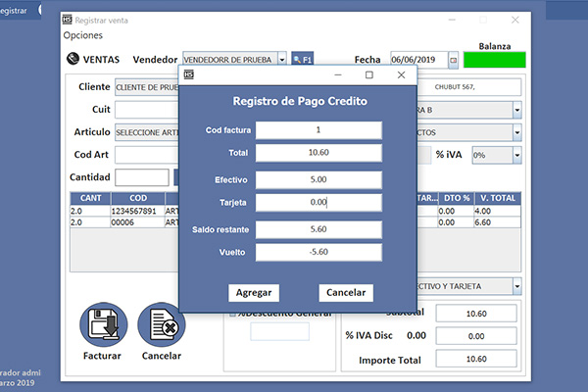The width and height of the screenshot is (588, 392).
Task: Click the Facturar save icon
Action: click(x=103, y=323)
